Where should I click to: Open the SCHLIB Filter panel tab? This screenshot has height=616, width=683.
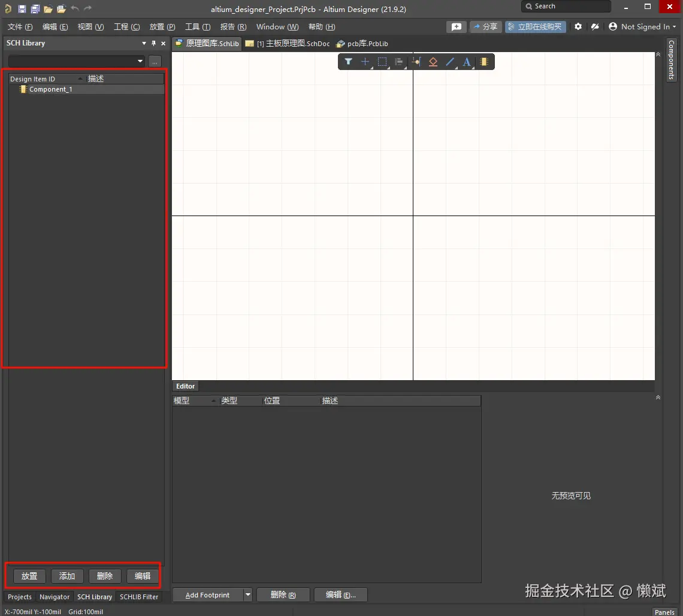click(139, 596)
